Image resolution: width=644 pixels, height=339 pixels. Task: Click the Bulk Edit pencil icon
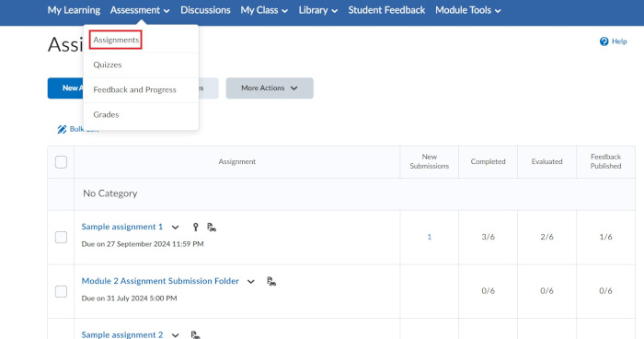(x=62, y=129)
